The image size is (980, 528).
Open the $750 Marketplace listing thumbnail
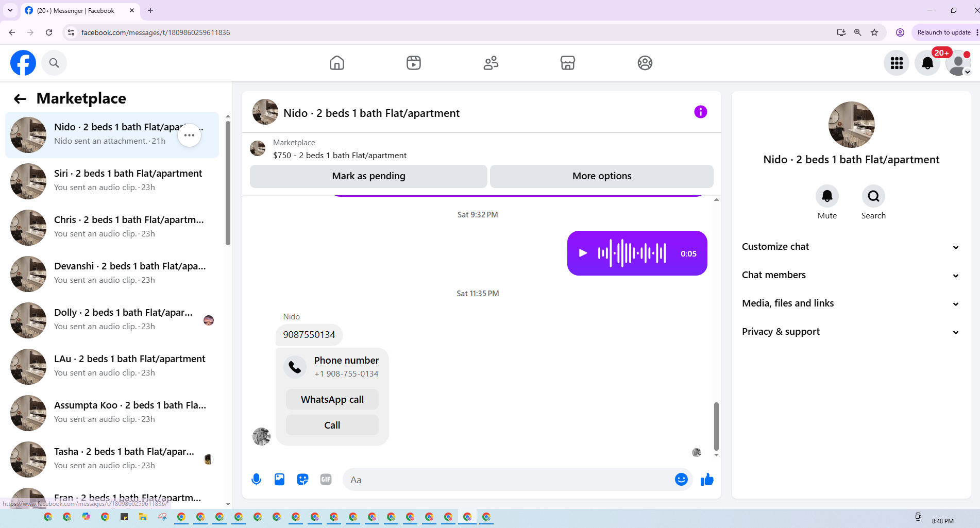click(258, 148)
